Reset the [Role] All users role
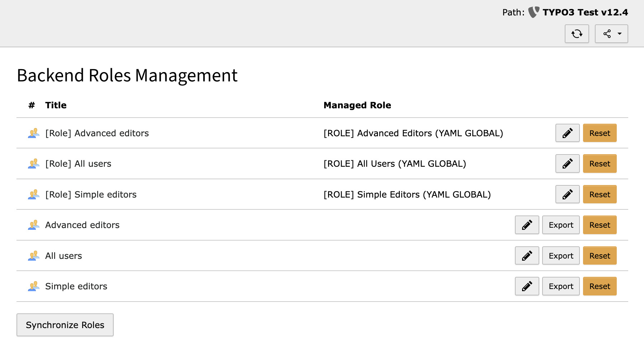 pos(600,164)
